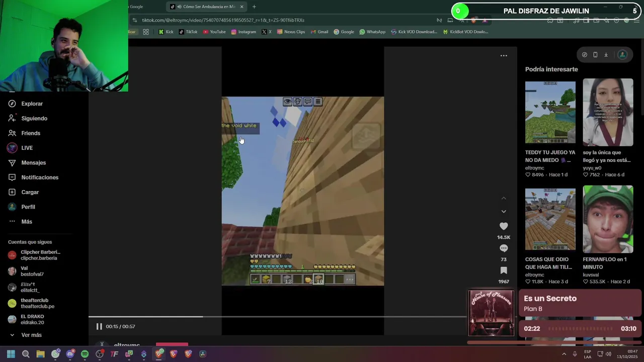
Task: Click the TikTok coins icon in the top-right toolbar
Action: (x=584, y=55)
